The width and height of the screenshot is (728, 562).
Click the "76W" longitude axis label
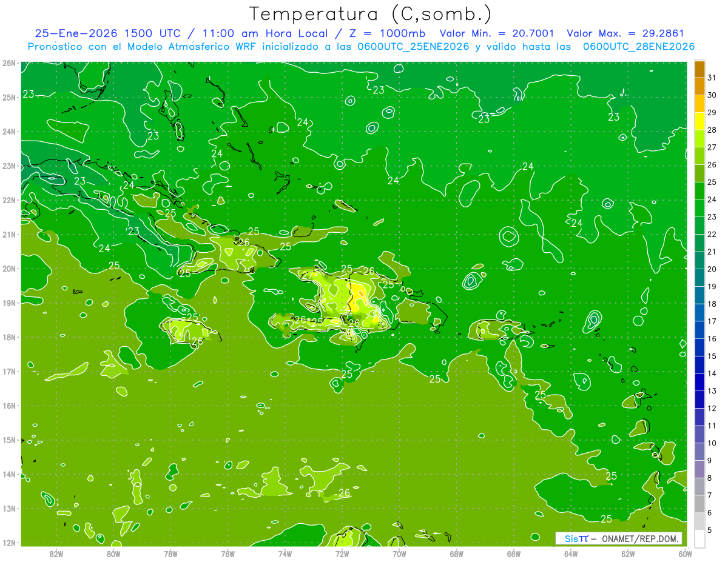point(228,554)
